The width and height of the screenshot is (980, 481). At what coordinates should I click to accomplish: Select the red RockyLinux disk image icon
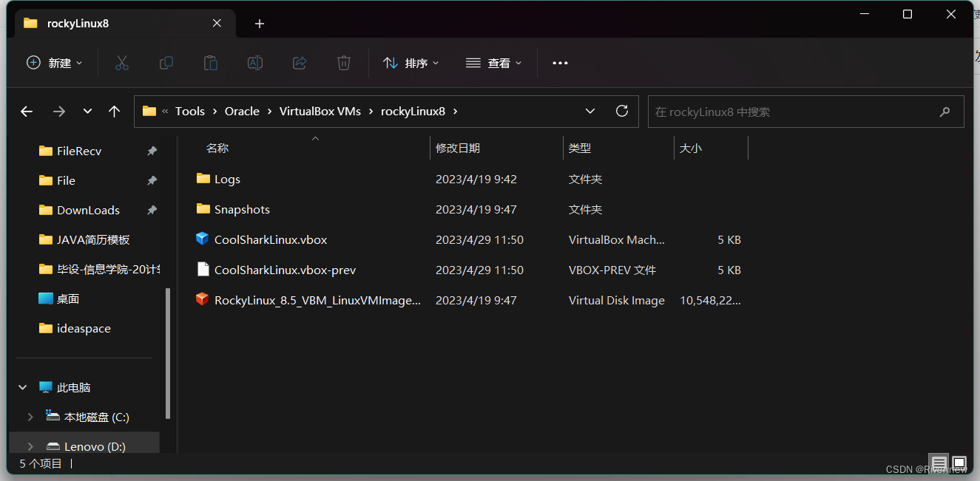203,299
